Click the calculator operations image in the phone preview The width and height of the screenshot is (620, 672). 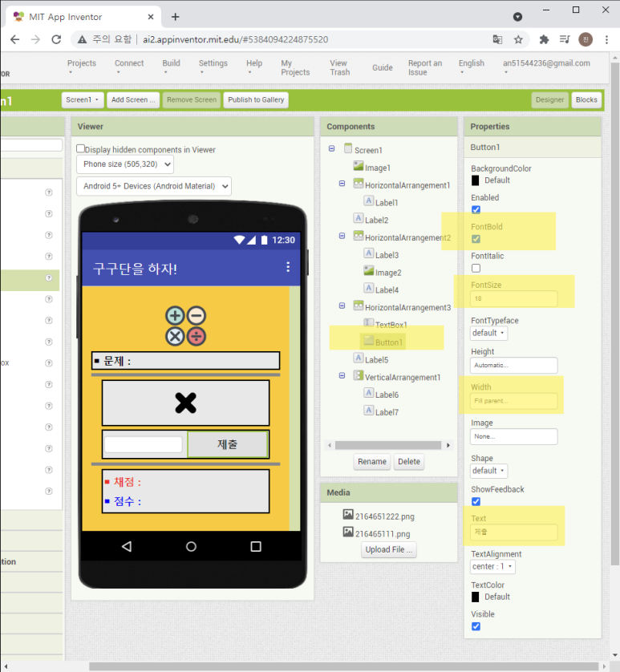[185, 326]
